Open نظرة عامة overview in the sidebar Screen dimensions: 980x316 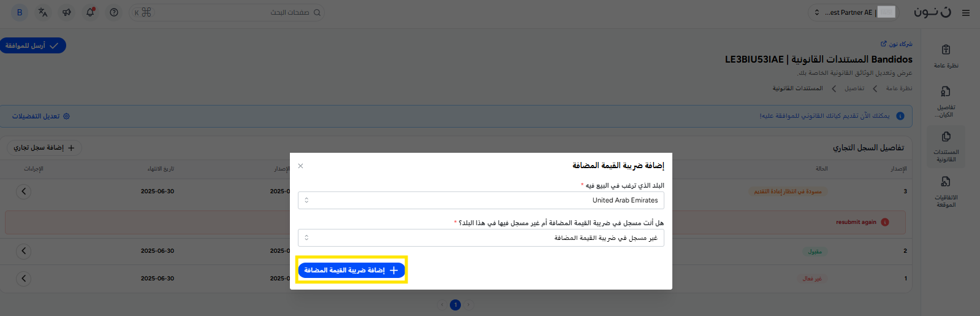[x=946, y=56]
